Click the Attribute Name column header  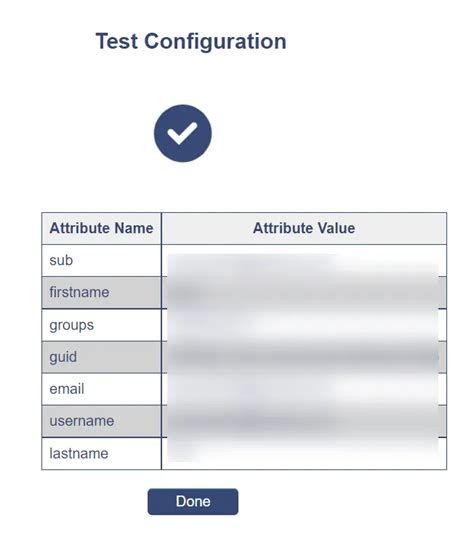[x=101, y=228]
